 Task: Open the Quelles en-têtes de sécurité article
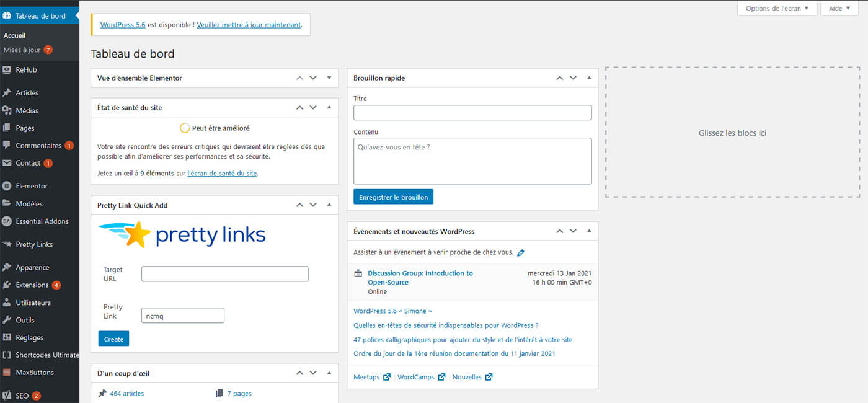(446, 325)
